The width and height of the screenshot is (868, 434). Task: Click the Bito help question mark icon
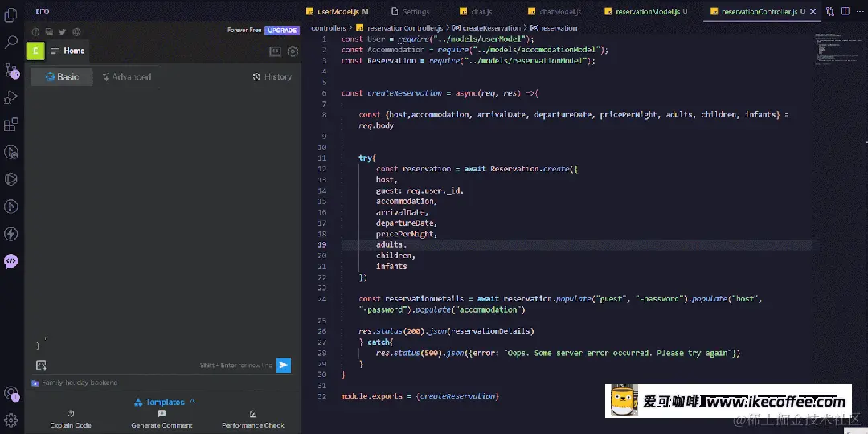(x=35, y=32)
